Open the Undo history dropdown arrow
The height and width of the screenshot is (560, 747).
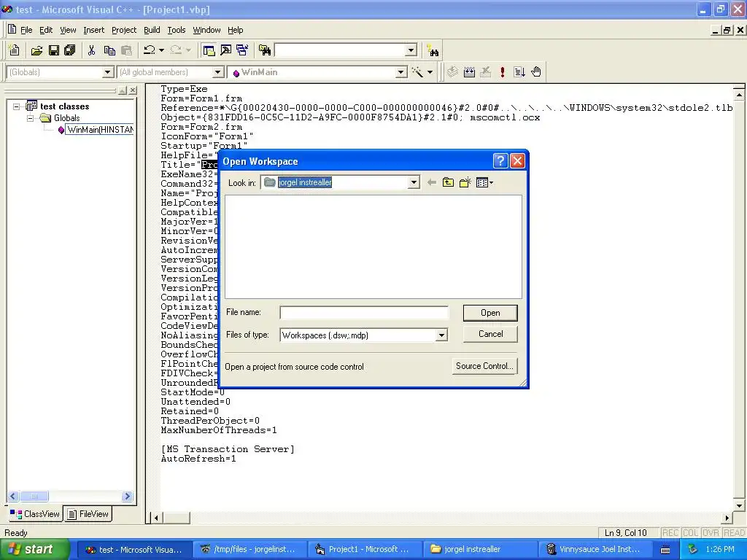[x=161, y=50]
